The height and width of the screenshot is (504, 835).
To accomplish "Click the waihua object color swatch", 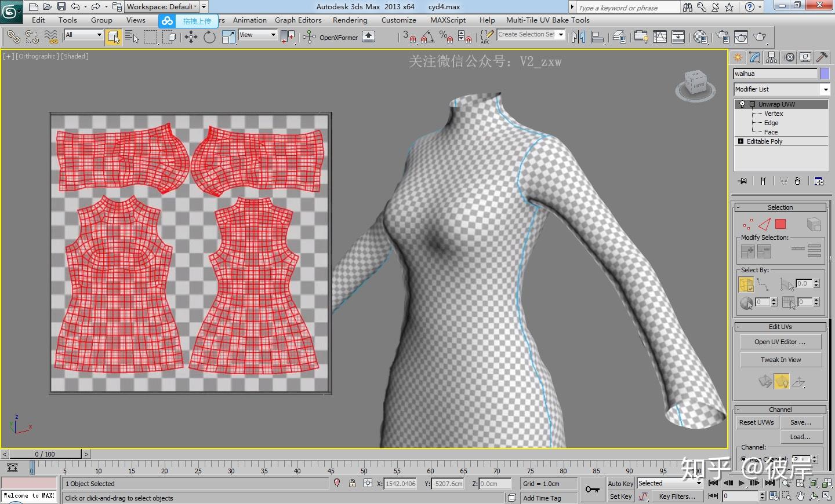I will [x=825, y=74].
